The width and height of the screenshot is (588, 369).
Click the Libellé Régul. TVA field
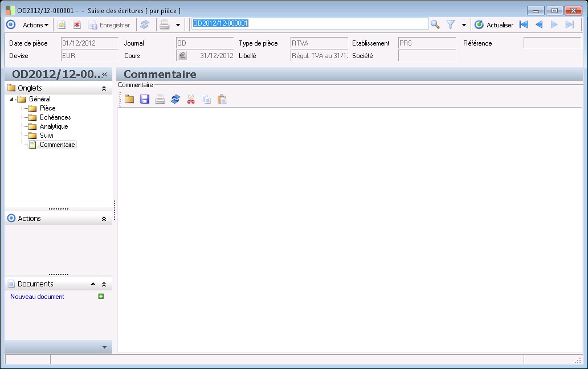[x=319, y=55]
